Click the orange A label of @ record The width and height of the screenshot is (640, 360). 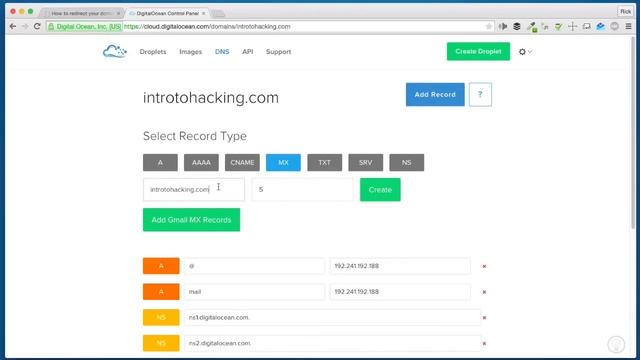[x=161, y=266]
